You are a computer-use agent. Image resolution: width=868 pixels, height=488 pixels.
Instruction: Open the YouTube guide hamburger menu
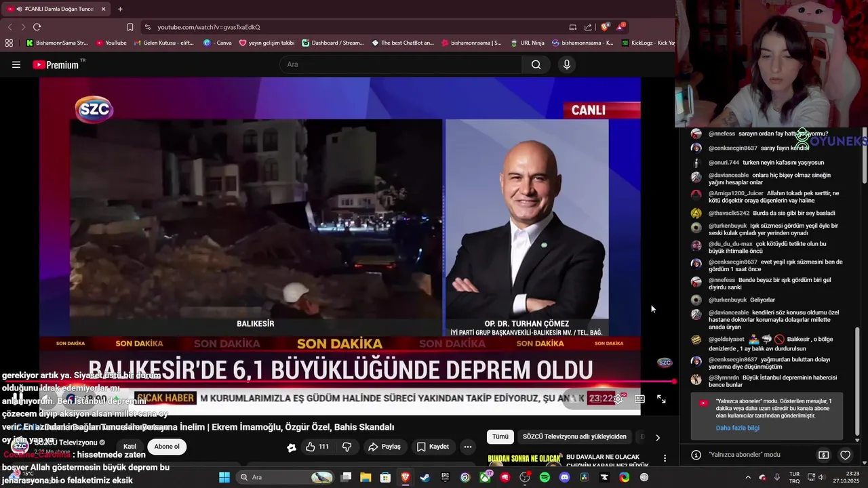tap(16, 65)
